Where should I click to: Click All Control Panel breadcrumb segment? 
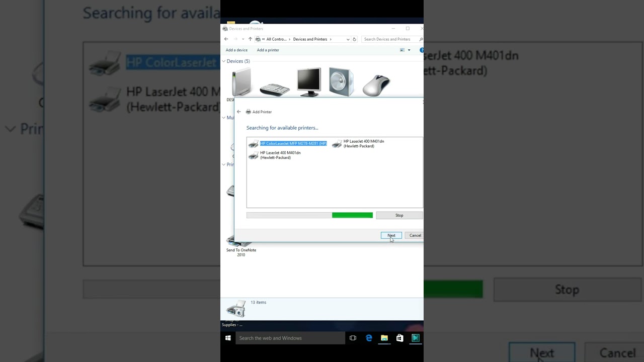[x=276, y=39]
